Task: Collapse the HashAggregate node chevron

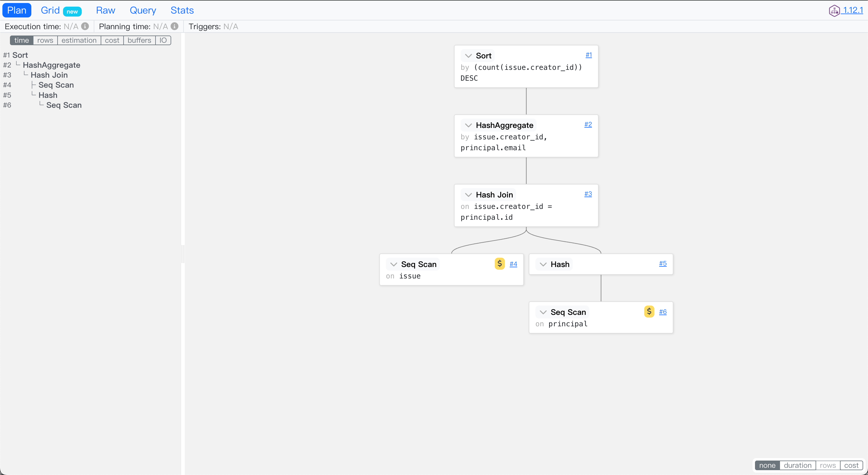Action: click(468, 125)
